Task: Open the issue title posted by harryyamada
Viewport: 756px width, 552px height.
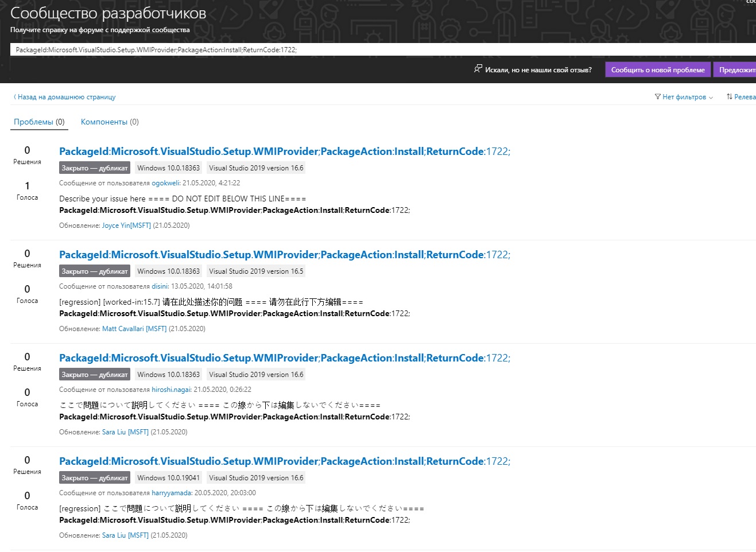Action: pos(285,461)
